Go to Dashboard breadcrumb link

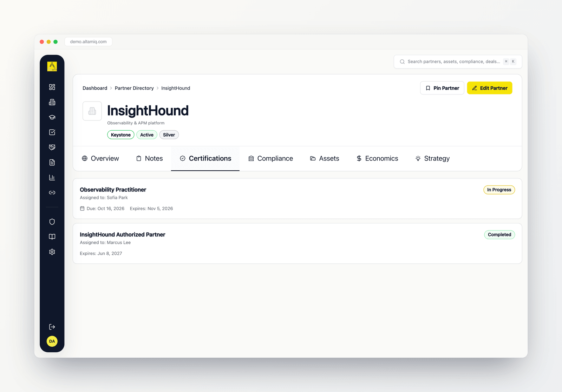95,88
